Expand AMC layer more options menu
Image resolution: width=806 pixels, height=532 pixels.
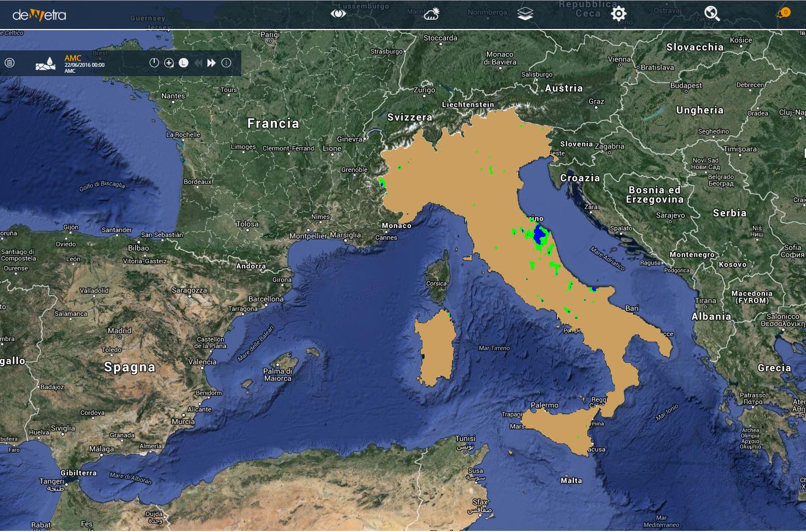226,63
